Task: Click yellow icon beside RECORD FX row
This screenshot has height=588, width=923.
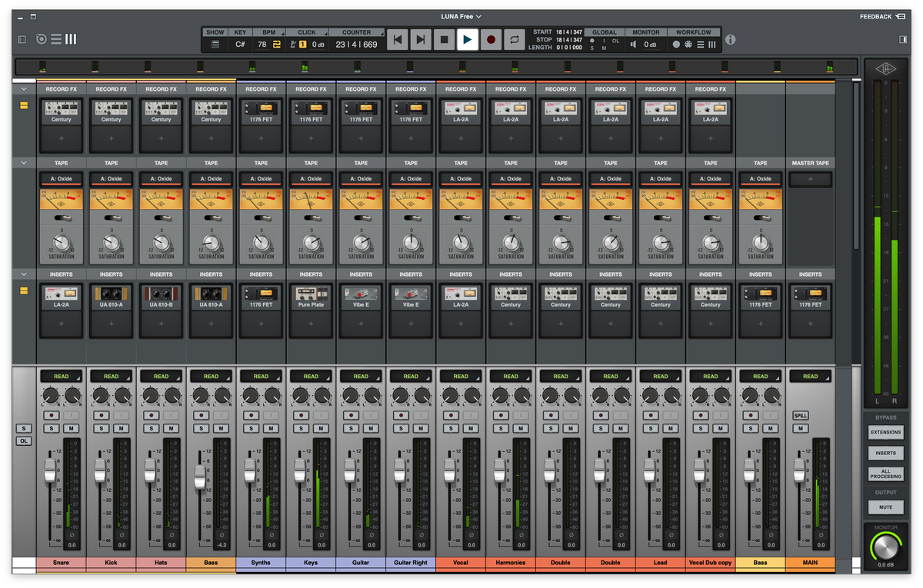Action: pos(24,105)
